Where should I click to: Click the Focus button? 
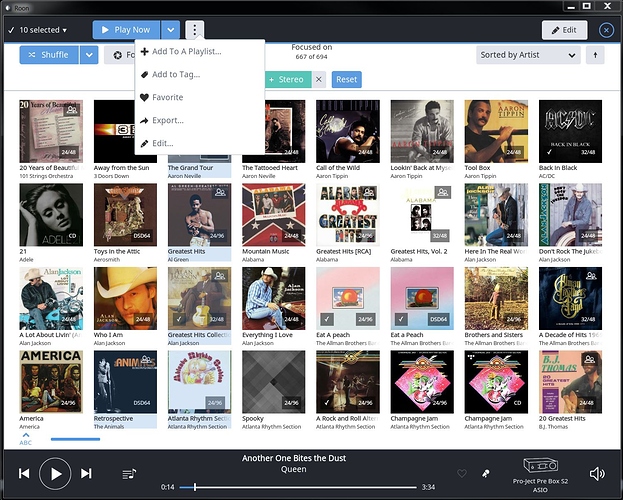click(120, 55)
